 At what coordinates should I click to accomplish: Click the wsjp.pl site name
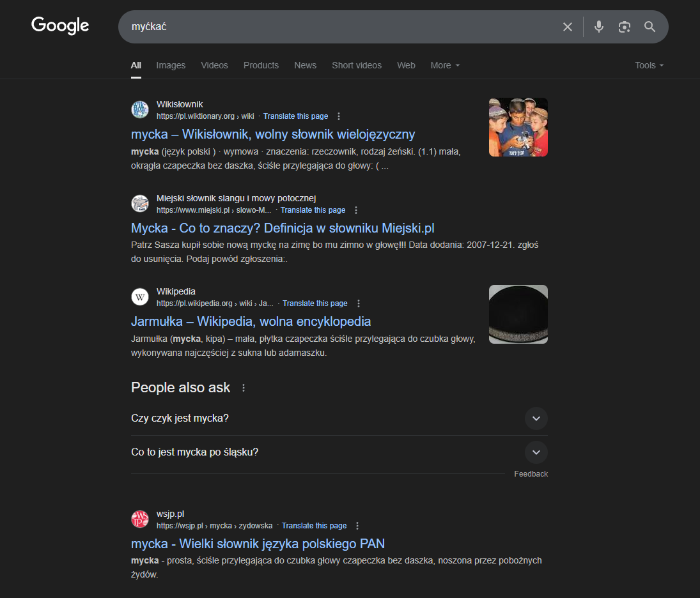click(170, 514)
